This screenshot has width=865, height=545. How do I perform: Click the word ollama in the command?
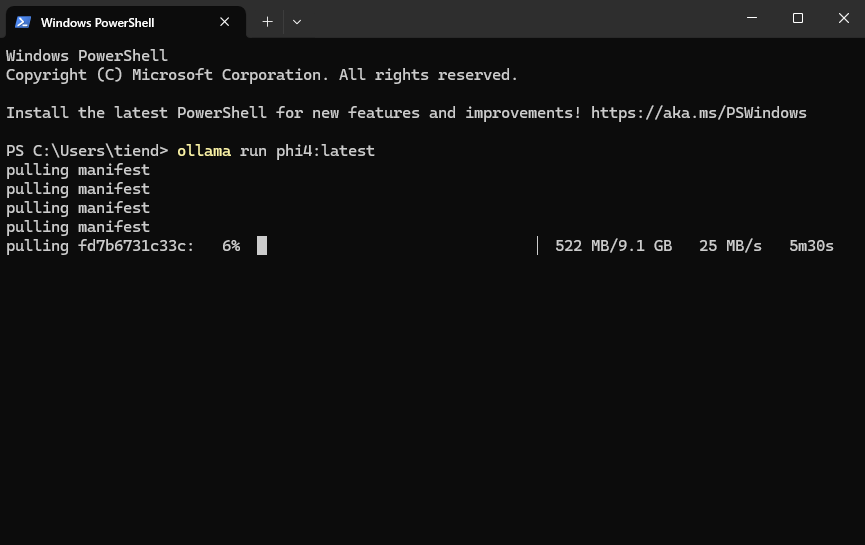204,151
